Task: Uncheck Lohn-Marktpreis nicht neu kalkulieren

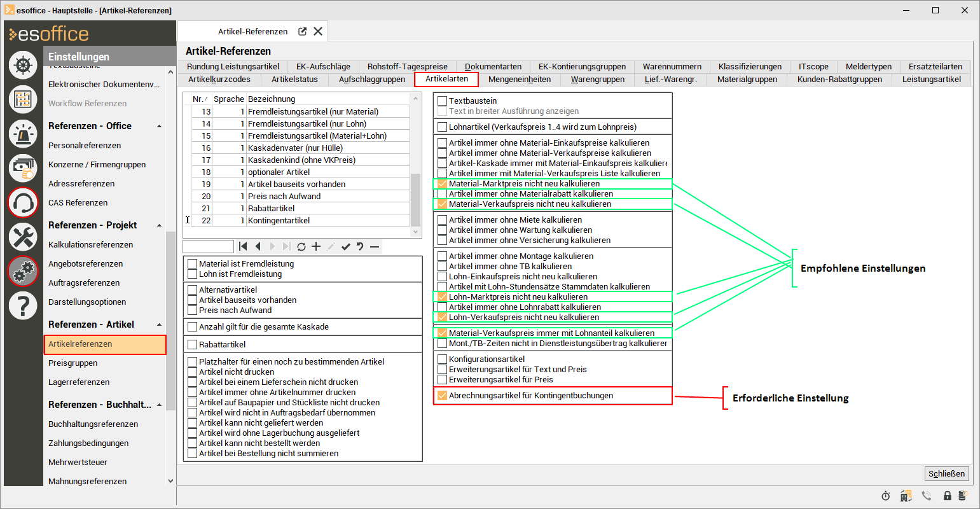Action: coord(443,296)
